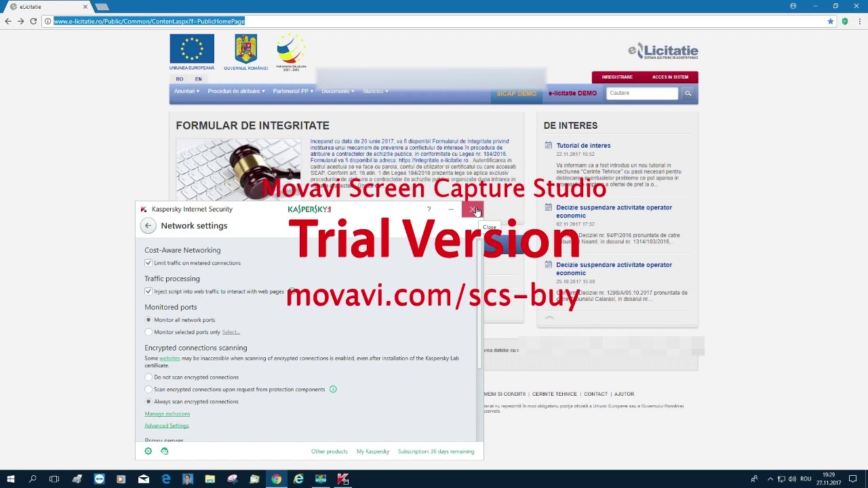Open CERINTE TEHNICE footer link

click(x=555, y=394)
